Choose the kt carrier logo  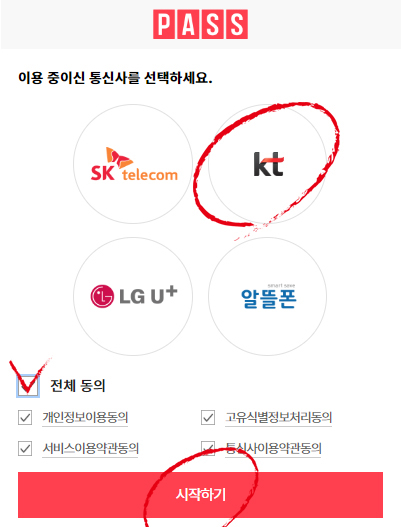pos(268,164)
